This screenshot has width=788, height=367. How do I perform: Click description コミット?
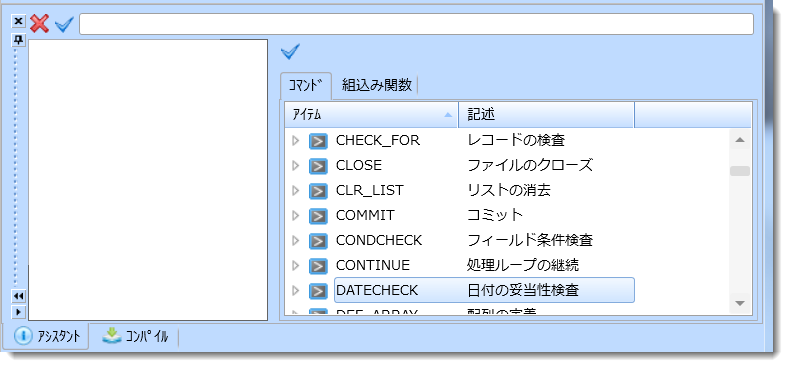(495, 215)
